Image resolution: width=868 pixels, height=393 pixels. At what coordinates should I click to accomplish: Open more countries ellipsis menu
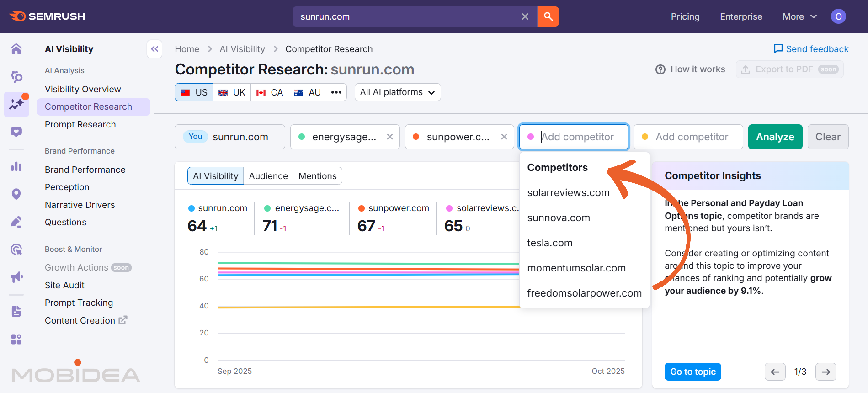pyautogui.click(x=336, y=92)
